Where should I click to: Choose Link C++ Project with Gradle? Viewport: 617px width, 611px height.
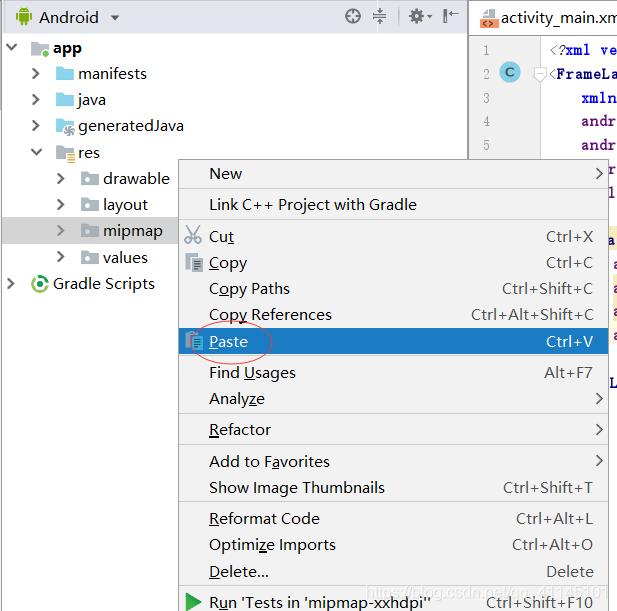393,205
